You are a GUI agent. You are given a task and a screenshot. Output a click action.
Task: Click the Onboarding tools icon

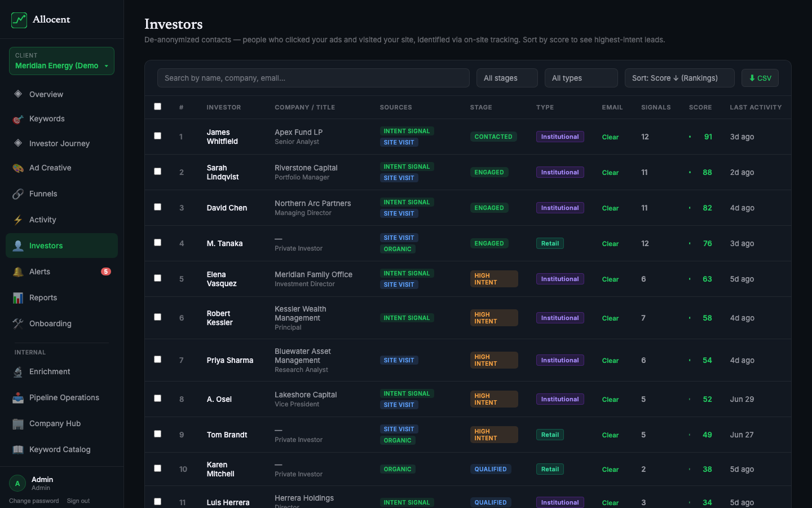[18, 324]
